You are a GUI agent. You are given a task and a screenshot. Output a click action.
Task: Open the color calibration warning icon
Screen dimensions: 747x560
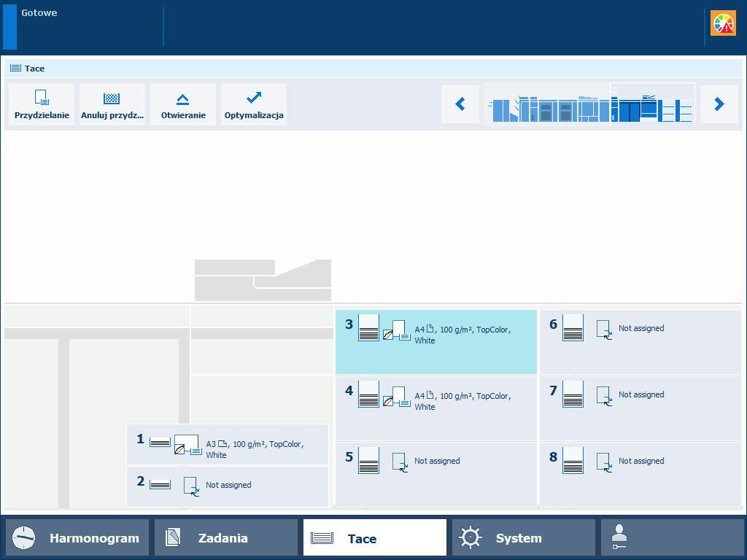(723, 23)
